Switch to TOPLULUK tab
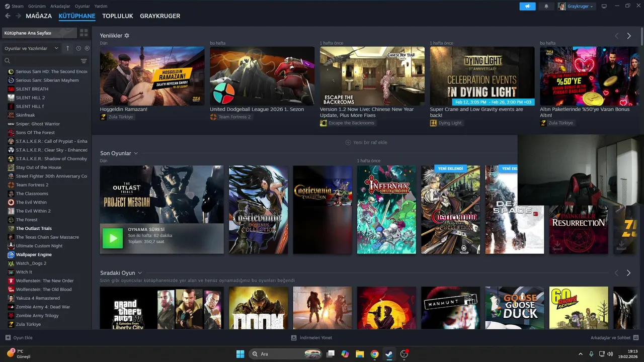Screen dimensions: 644x362 tap(118, 16)
